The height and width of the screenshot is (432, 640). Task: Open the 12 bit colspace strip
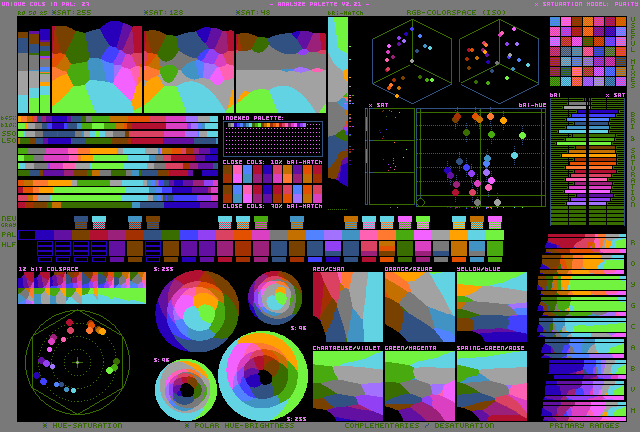82,288
